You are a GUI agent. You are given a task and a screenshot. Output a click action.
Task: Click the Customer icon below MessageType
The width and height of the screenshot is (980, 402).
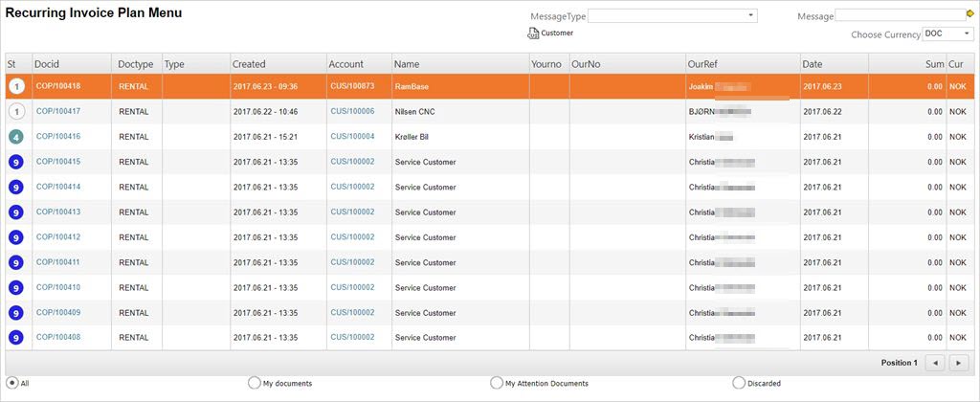[x=534, y=33]
